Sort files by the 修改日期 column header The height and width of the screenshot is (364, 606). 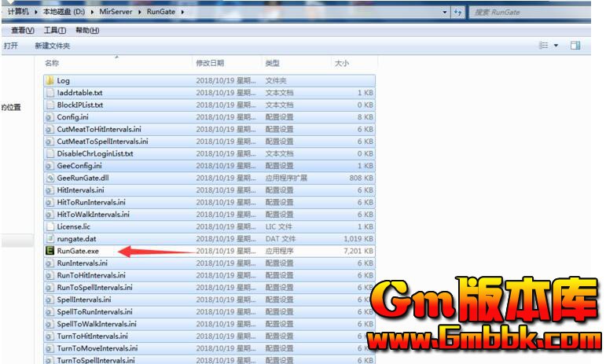coord(210,63)
